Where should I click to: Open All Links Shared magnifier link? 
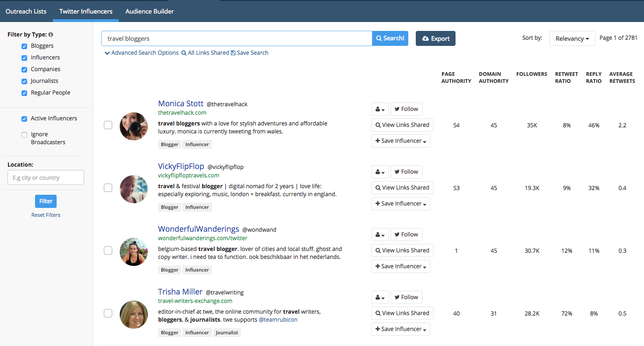205,53
